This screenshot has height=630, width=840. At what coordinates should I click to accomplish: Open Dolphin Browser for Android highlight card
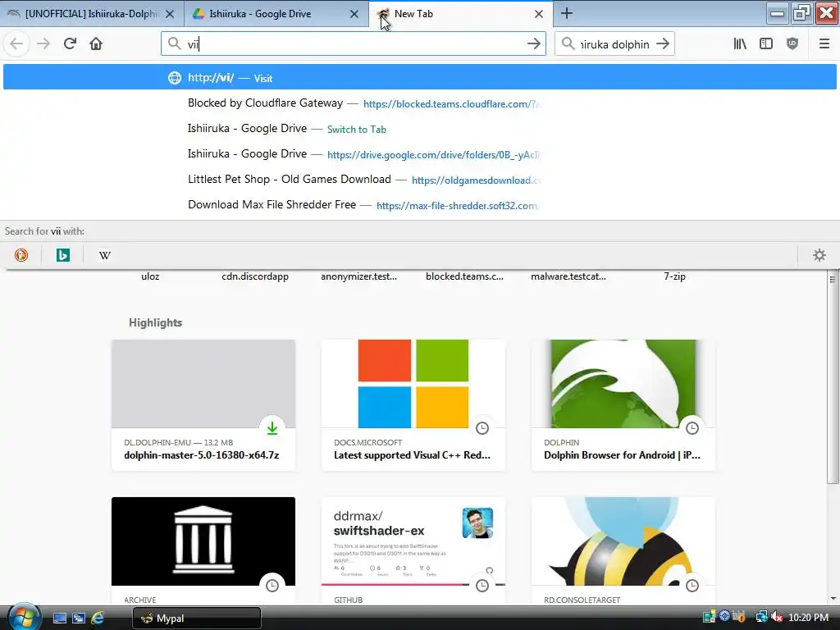623,405
